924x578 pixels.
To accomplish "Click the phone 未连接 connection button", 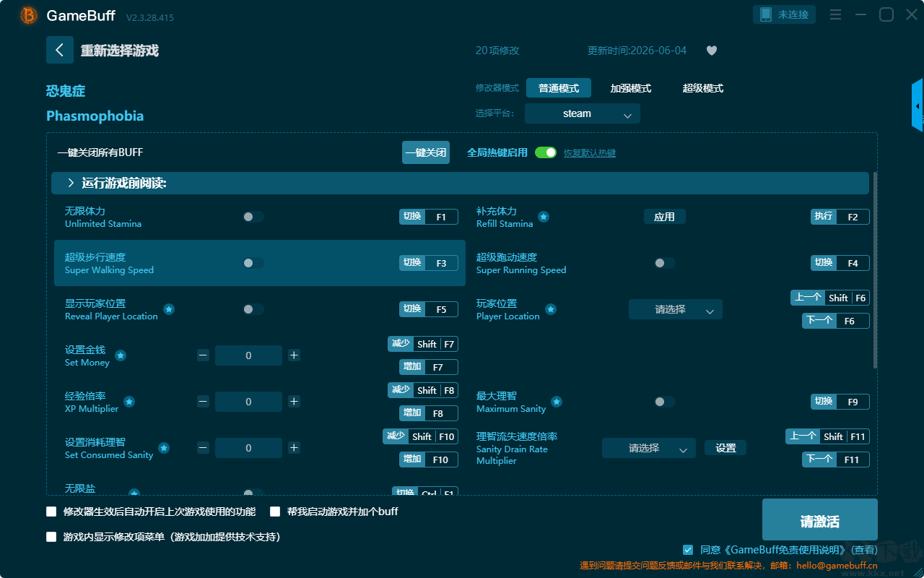I will click(x=785, y=14).
